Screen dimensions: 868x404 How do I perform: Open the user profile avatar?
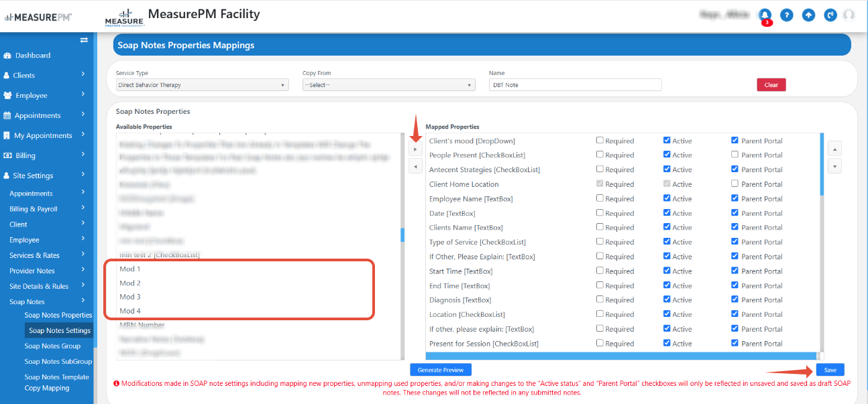pyautogui.click(x=849, y=15)
